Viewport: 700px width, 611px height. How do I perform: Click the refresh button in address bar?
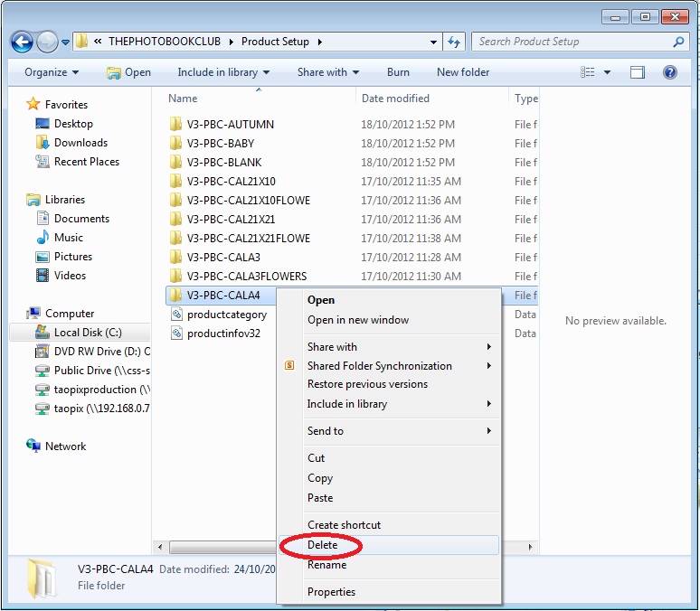(x=454, y=42)
